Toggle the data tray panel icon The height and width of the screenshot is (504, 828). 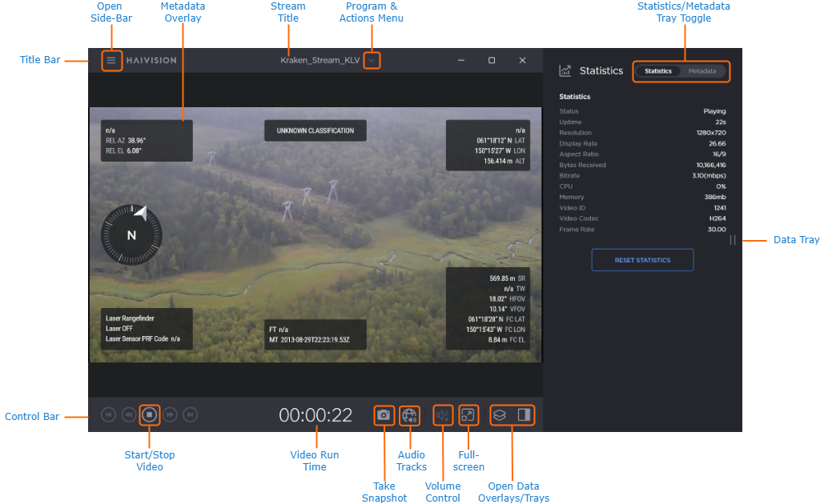(525, 415)
